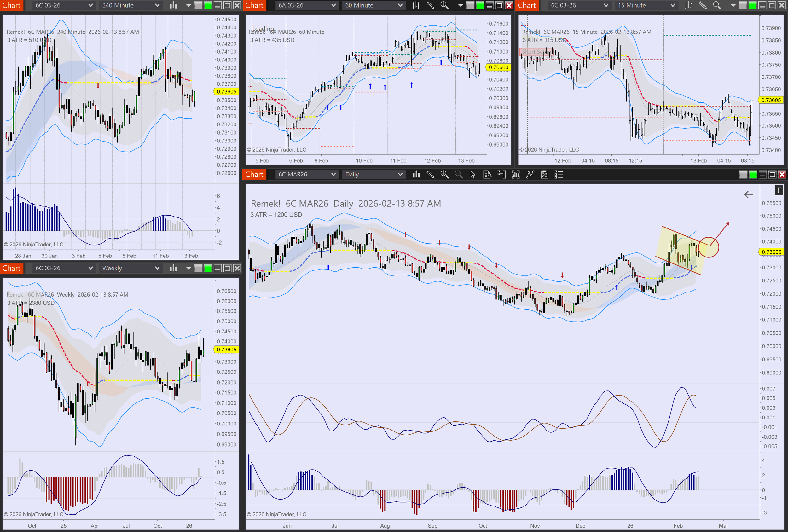Toggle gray interval link on 15 Minute chart
Screen dimensions: 788x532
pyautogui.click(x=743, y=5)
